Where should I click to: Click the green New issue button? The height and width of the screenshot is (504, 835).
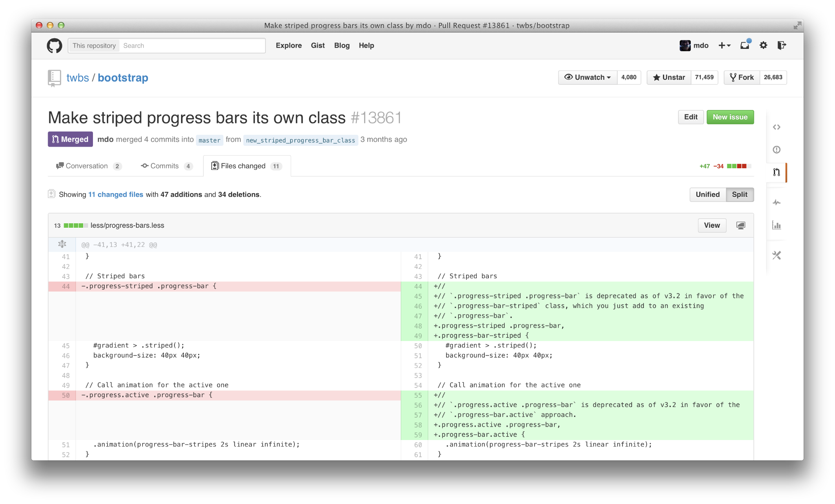pos(730,117)
